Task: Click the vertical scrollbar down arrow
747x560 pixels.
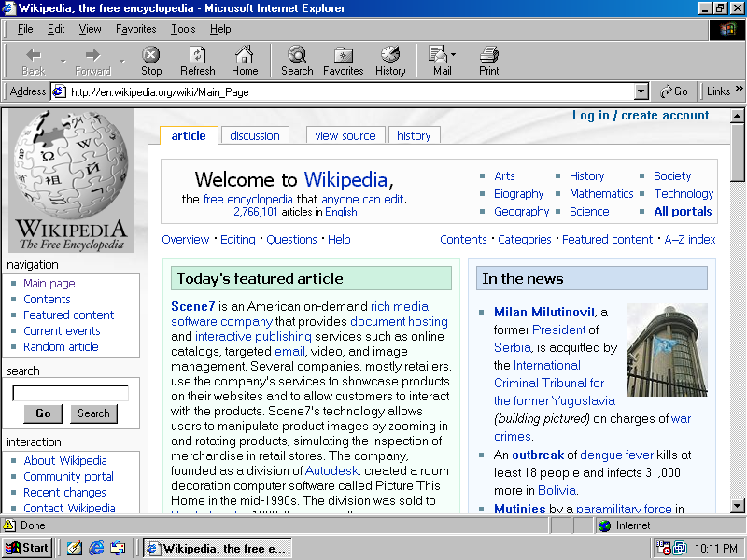Action: click(738, 506)
